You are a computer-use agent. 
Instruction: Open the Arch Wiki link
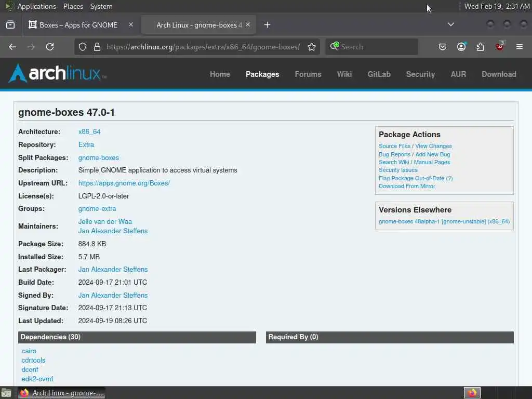344,74
